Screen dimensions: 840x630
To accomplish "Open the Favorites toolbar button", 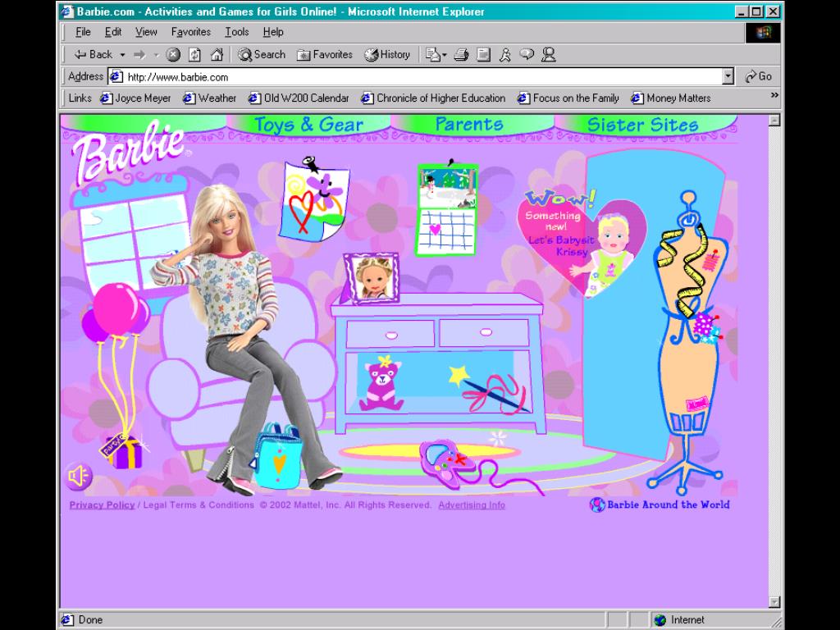I will tap(325, 55).
